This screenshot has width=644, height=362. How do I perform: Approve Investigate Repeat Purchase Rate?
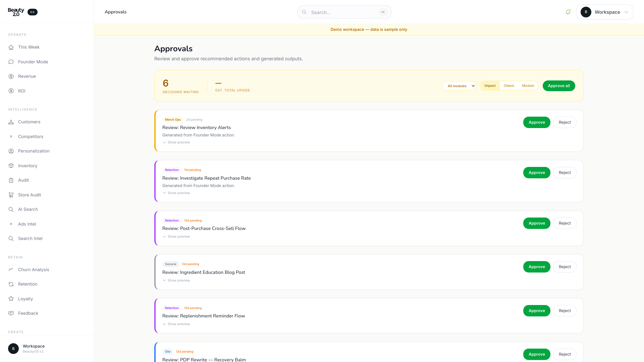(x=536, y=173)
